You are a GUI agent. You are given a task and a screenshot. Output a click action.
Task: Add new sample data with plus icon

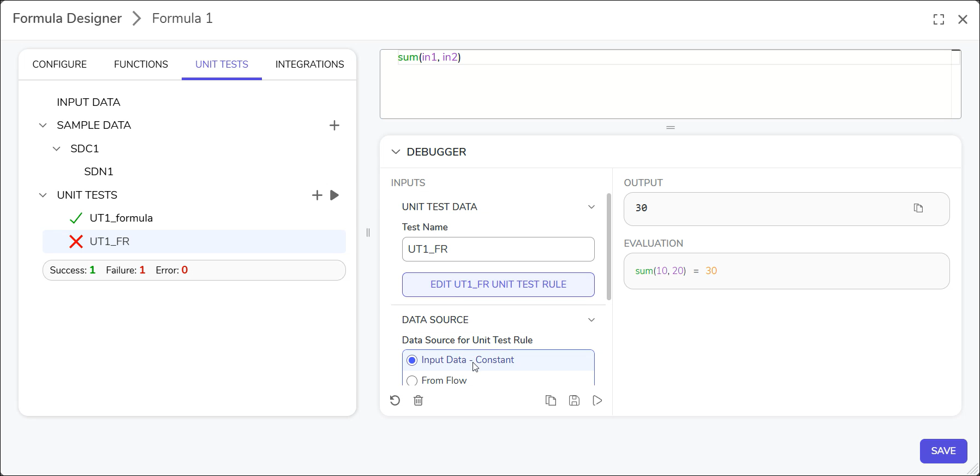[x=334, y=126]
